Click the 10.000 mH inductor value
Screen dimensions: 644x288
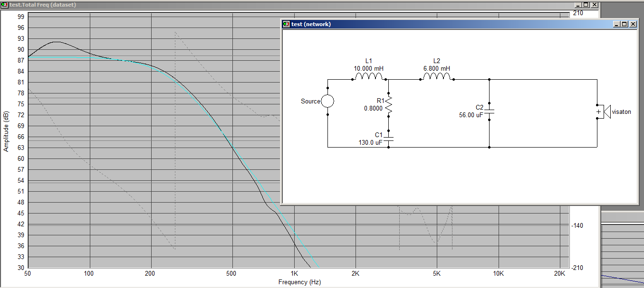(368, 68)
